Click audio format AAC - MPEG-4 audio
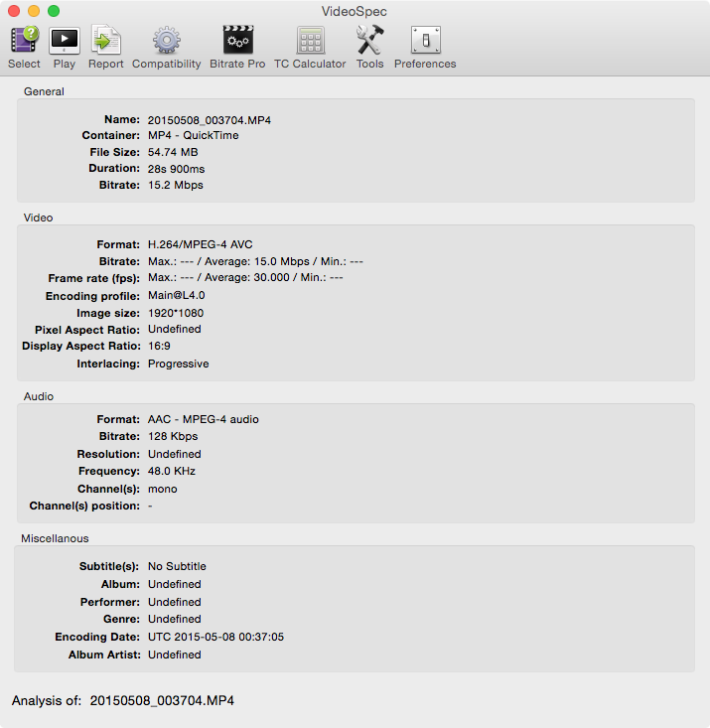The image size is (710, 728). pyautogui.click(x=204, y=419)
